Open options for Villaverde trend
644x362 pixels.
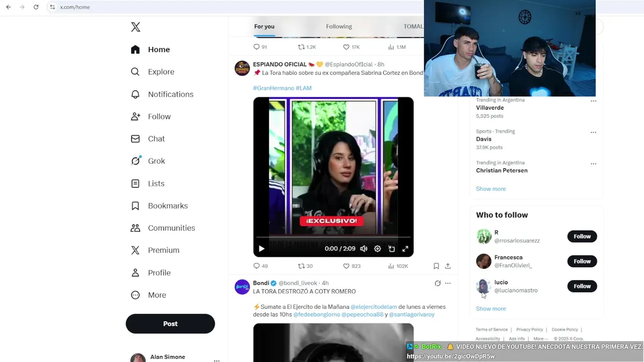tap(593, 101)
